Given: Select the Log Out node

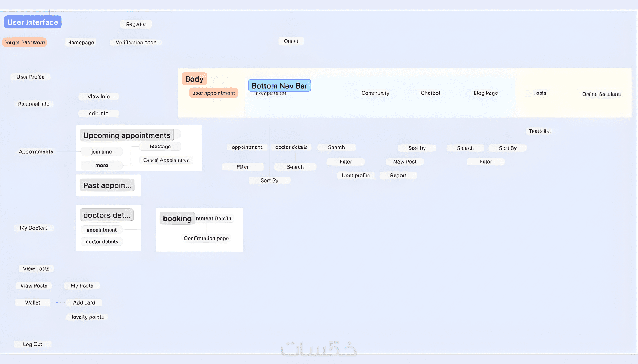Looking at the screenshot, I should 32,344.
